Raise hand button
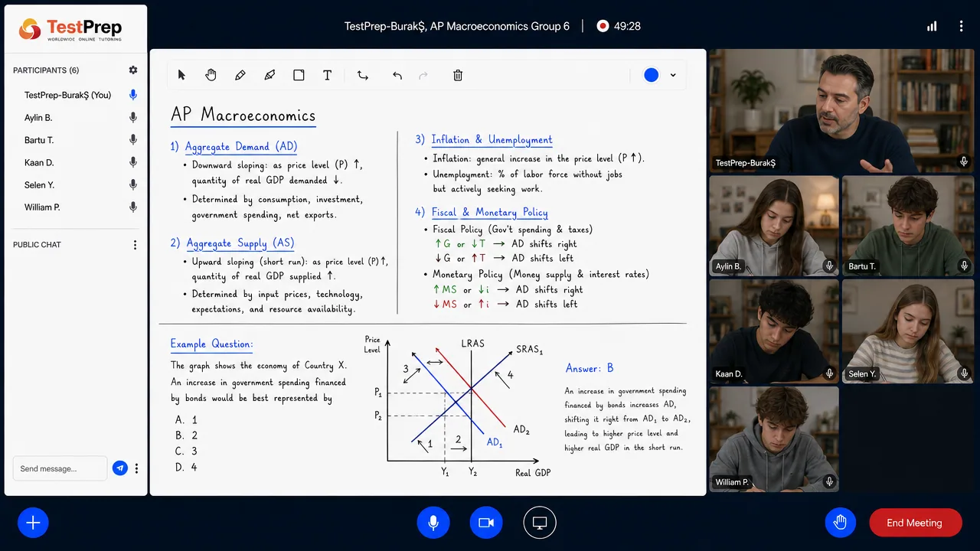Image resolution: width=980 pixels, height=551 pixels. click(x=841, y=523)
